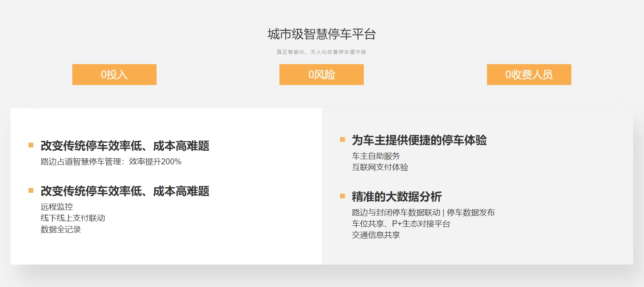Select the 0收费人员 orange button
Viewport: 644px width, 287px height.
click(x=529, y=75)
